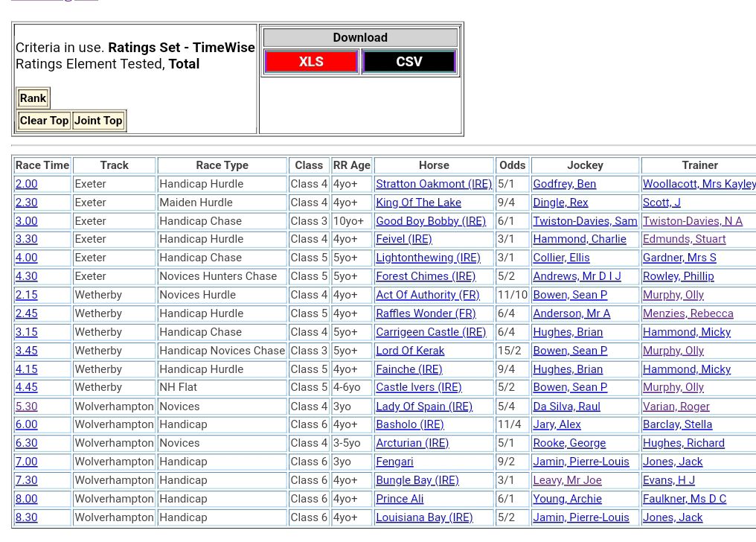Download ratings as XLS file
This screenshot has width=756, height=542.
pyautogui.click(x=311, y=62)
